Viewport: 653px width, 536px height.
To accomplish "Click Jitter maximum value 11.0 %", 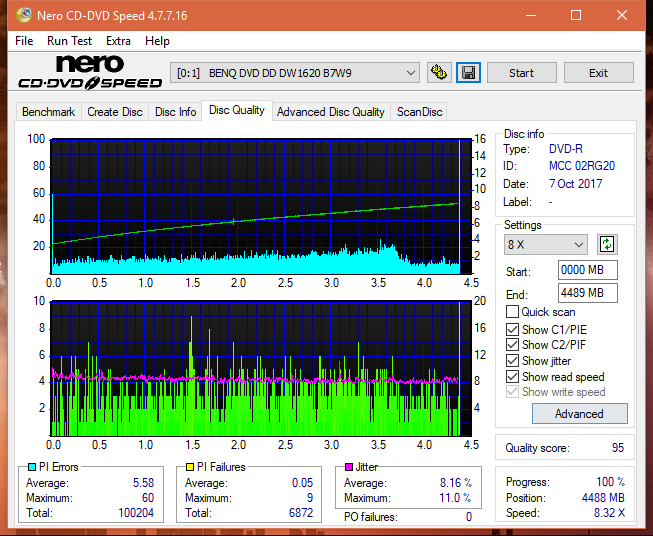I will coord(455,498).
